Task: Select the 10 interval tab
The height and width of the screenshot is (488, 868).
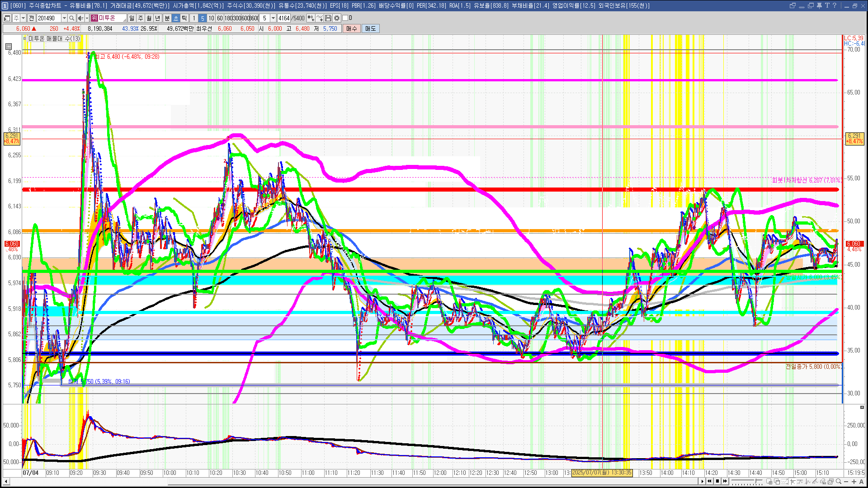Action: pos(211,18)
